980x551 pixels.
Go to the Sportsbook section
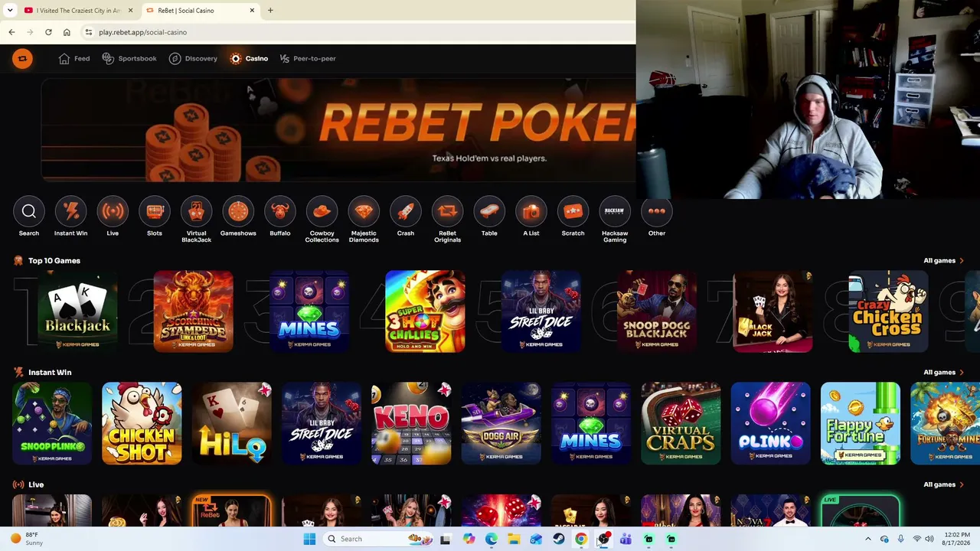[x=129, y=58]
